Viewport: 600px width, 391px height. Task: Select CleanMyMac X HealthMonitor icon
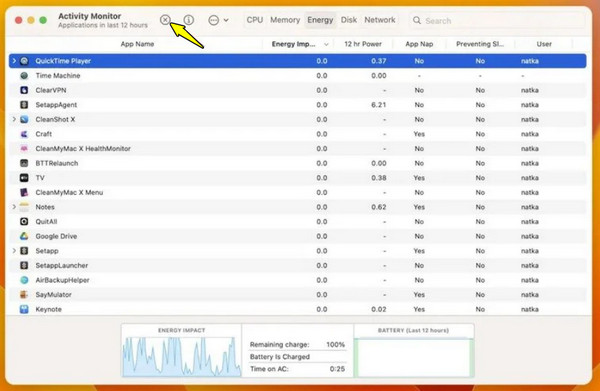[x=24, y=148]
